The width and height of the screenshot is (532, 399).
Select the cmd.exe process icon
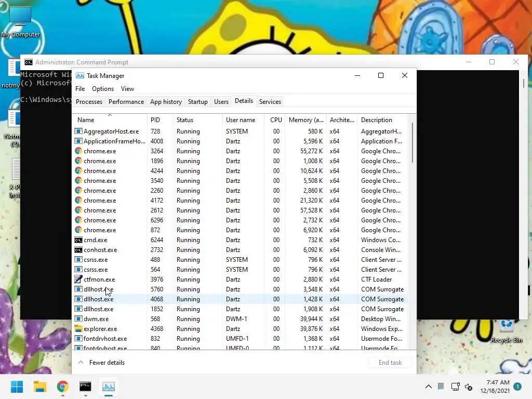point(78,240)
